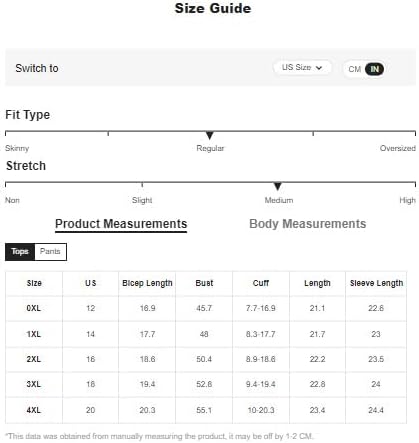Click the Sleeve Length column header
Screen dimensions: 419x443
point(376,283)
